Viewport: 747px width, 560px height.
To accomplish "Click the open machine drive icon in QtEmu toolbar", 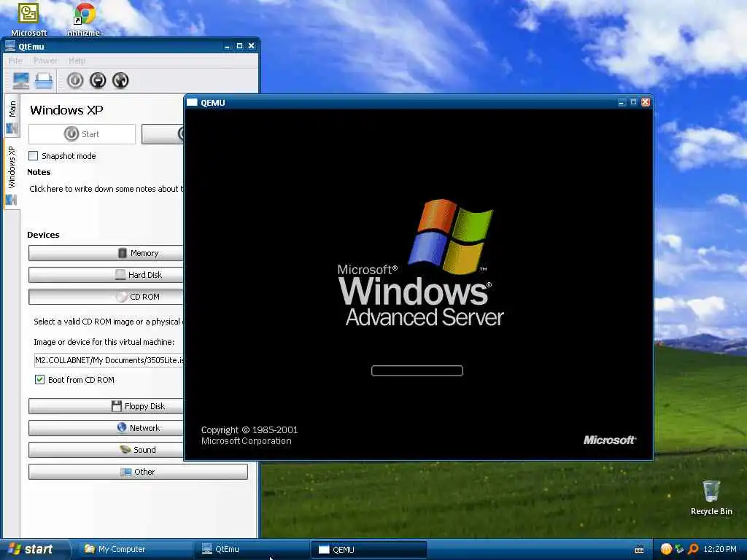I will click(x=43, y=80).
